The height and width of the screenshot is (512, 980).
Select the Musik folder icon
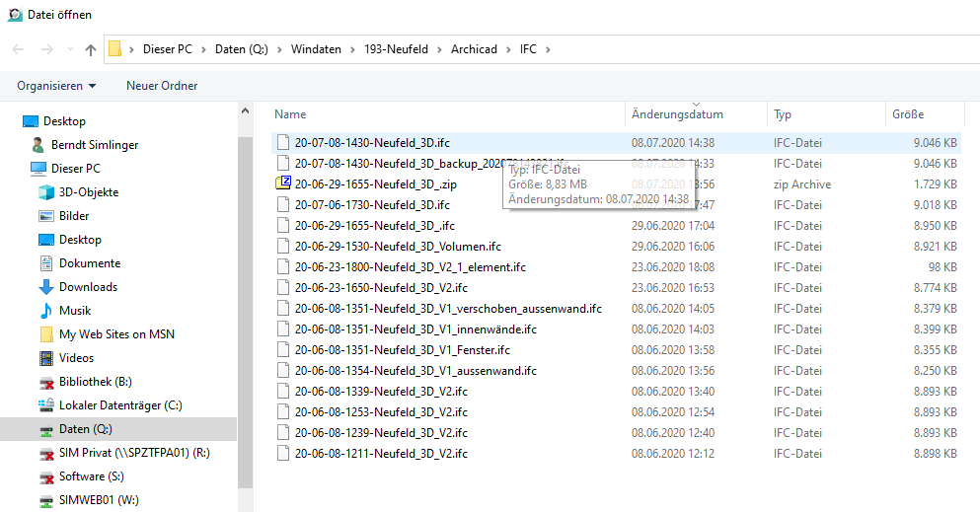click(x=45, y=311)
